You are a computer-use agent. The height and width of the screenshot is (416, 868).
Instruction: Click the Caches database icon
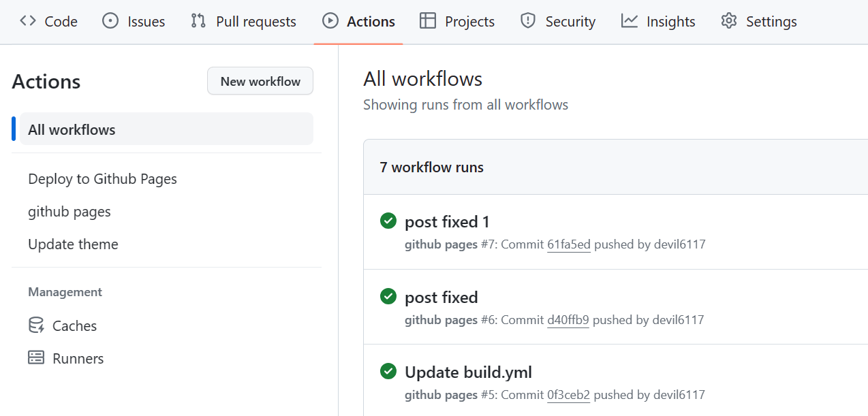(36, 325)
